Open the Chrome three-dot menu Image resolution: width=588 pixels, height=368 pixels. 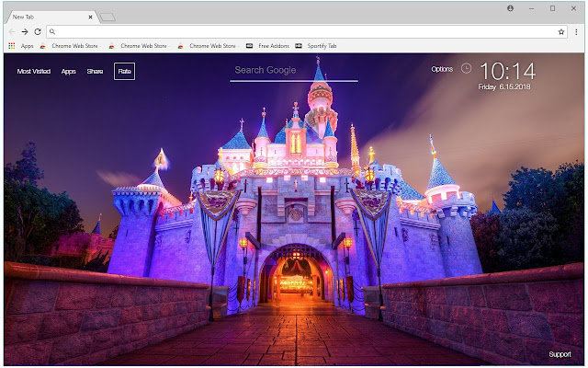[x=576, y=32]
